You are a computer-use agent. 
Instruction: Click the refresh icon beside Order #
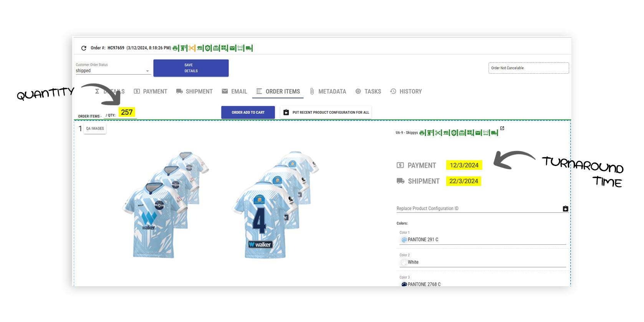tap(84, 48)
